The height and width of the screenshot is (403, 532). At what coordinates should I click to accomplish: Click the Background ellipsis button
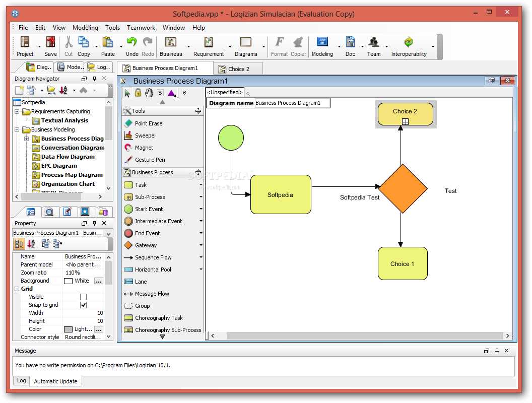[98, 281]
